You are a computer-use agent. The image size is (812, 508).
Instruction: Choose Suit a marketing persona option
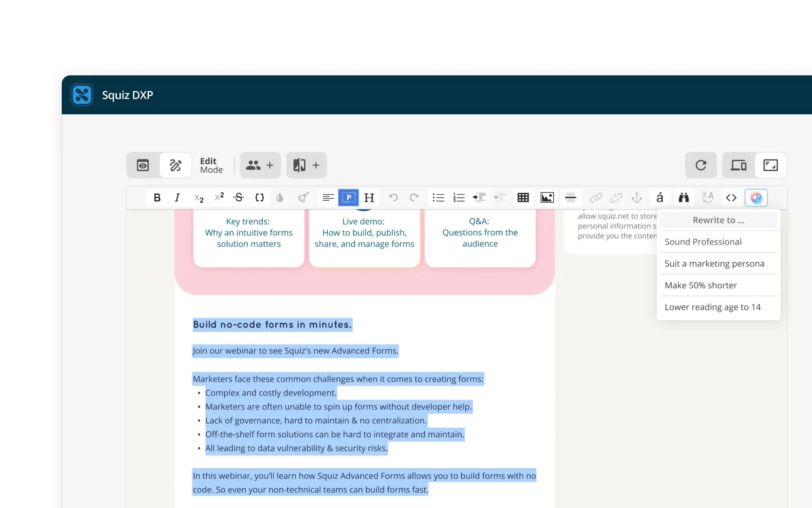tap(719, 263)
